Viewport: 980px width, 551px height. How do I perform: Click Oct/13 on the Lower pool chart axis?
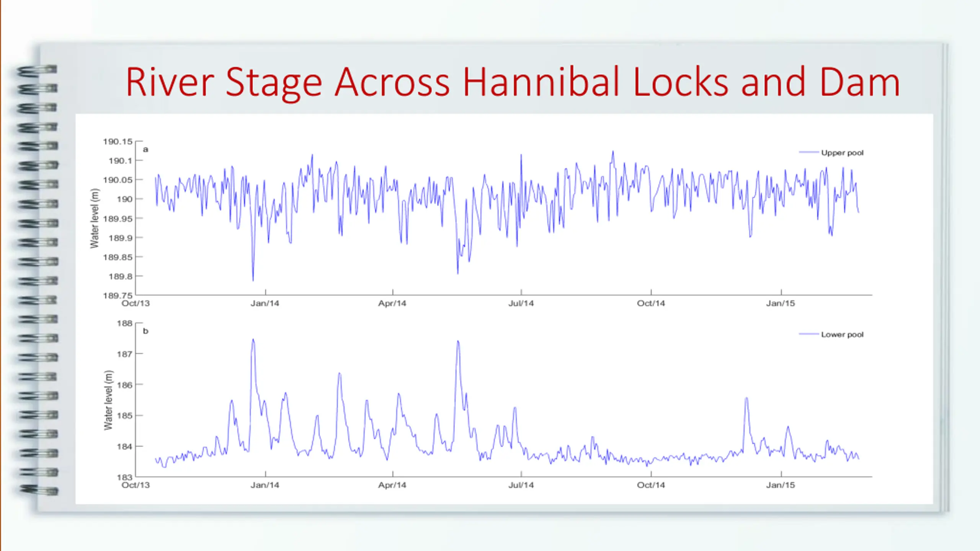click(136, 485)
